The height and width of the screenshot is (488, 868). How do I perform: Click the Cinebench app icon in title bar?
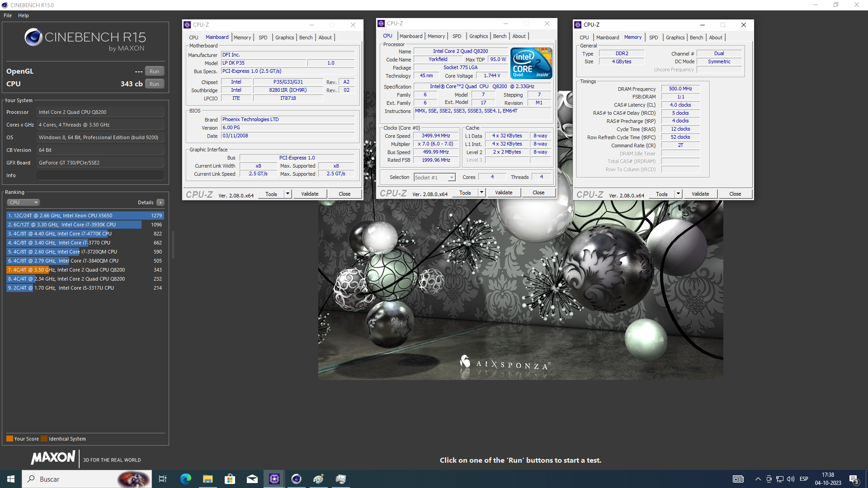pos(5,5)
